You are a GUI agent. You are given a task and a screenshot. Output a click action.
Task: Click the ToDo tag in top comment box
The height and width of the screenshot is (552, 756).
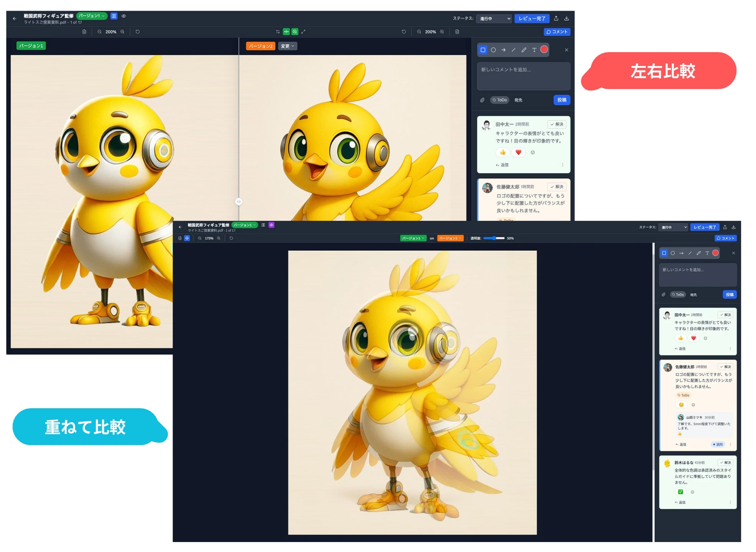[x=500, y=100]
